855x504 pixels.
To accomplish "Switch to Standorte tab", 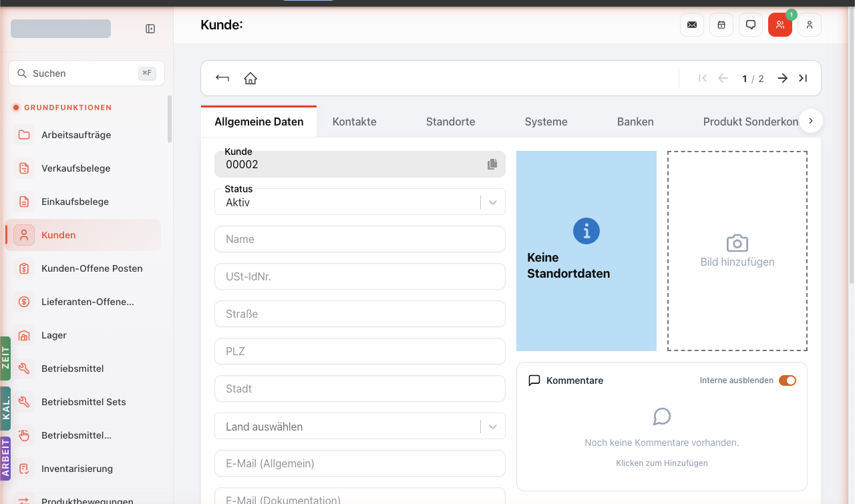I will tap(451, 121).
